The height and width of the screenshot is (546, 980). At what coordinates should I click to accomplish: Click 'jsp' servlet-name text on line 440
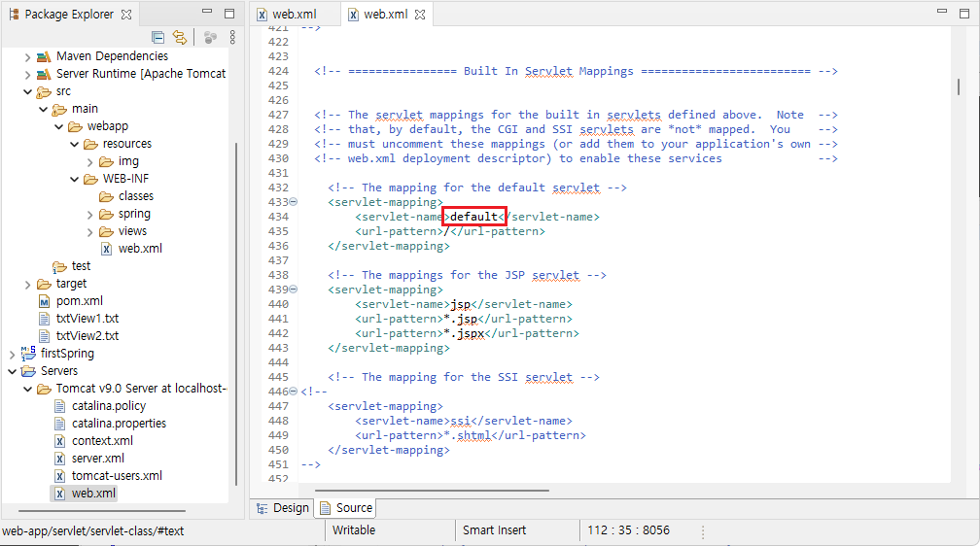pos(460,305)
